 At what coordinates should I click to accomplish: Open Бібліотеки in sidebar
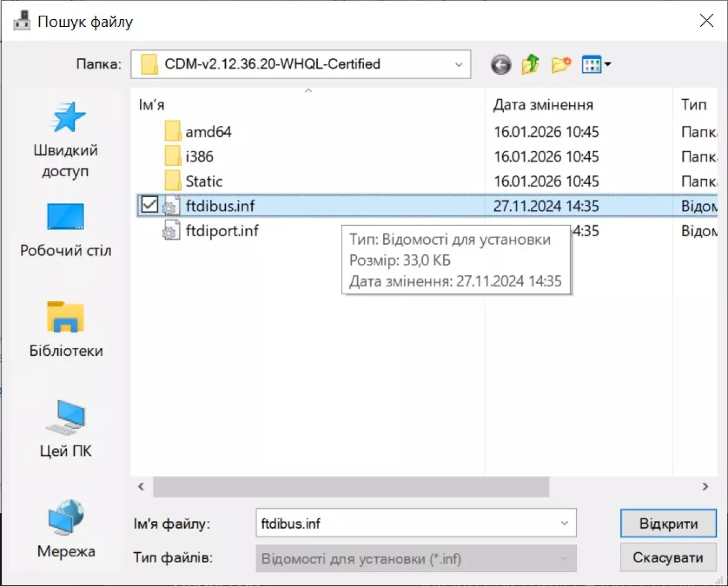point(66,329)
